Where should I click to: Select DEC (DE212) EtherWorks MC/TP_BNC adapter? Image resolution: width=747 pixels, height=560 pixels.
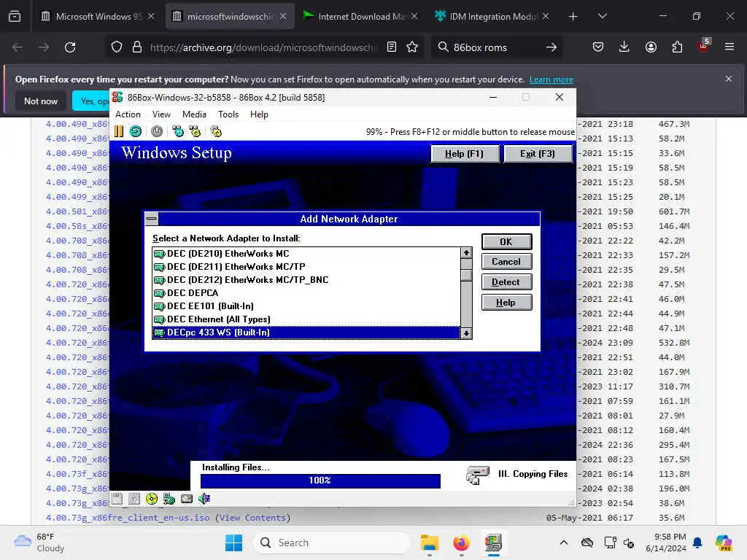click(306, 280)
